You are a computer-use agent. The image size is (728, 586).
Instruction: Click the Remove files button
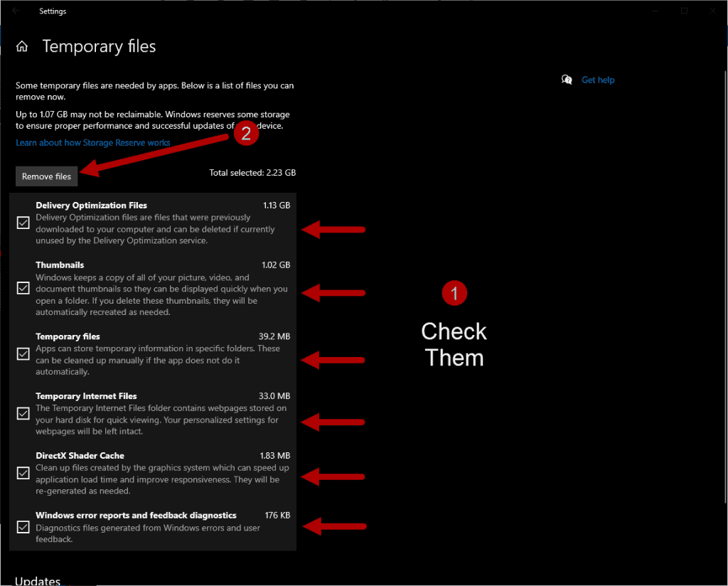(x=46, y=176)
